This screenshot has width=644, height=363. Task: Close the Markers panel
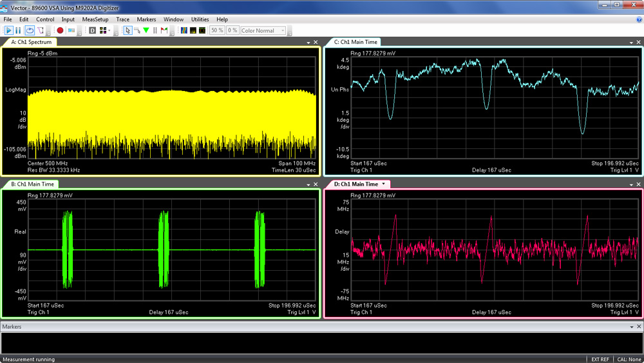pos(638,327)
